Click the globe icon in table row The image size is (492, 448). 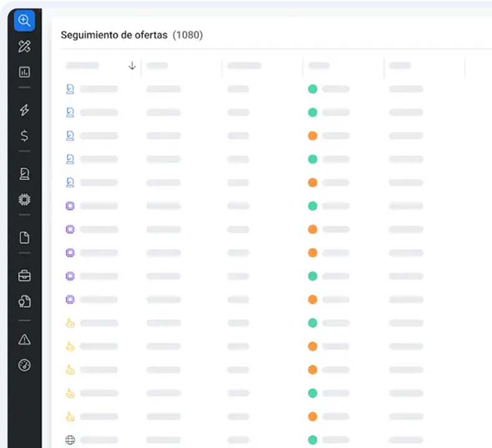[70, 440]
